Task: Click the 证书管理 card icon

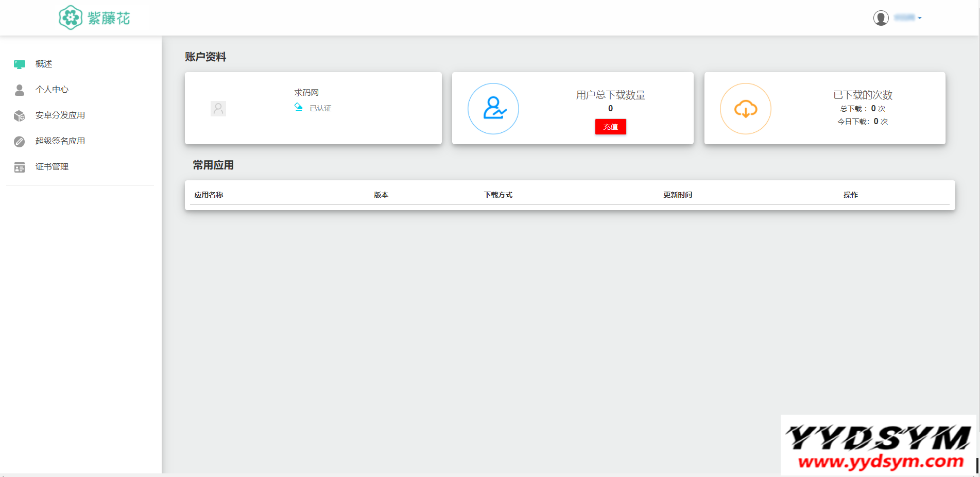Action: (x=20, y=167)
